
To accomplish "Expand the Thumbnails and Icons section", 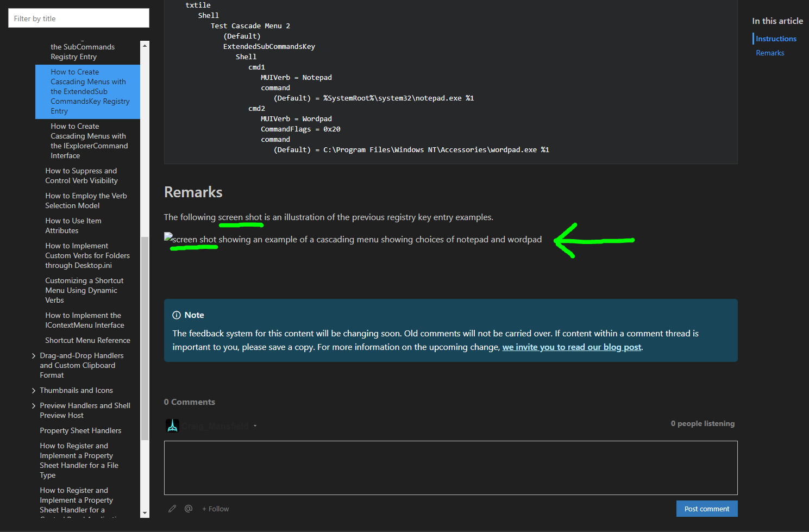I will coord(34,390).
